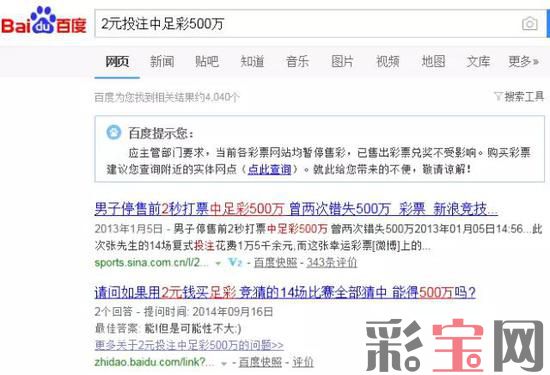The height and width of the screenshot is (375, 550).
Task: Switch to the 知道 tab
Action: coord(252,62)
